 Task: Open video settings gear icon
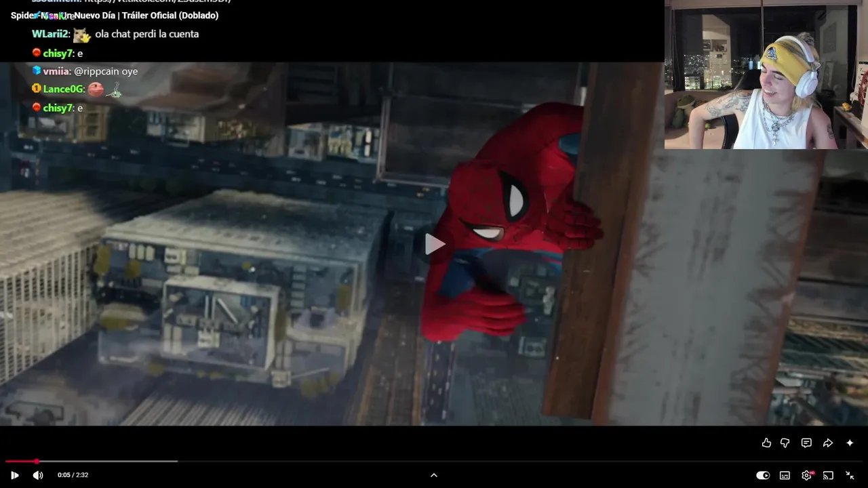pyautogui.click(x=807, y=475)
